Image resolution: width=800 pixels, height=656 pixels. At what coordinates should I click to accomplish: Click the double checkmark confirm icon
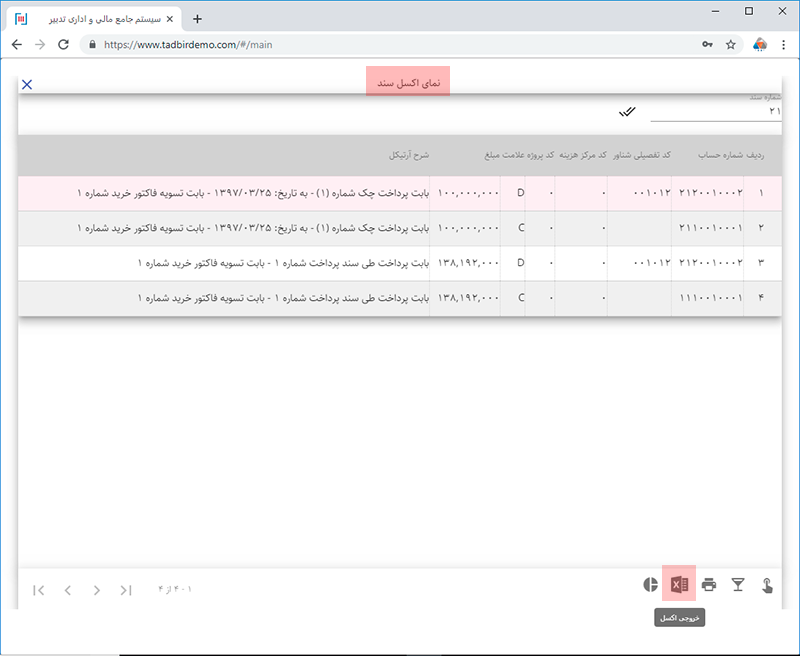point(627,111)
